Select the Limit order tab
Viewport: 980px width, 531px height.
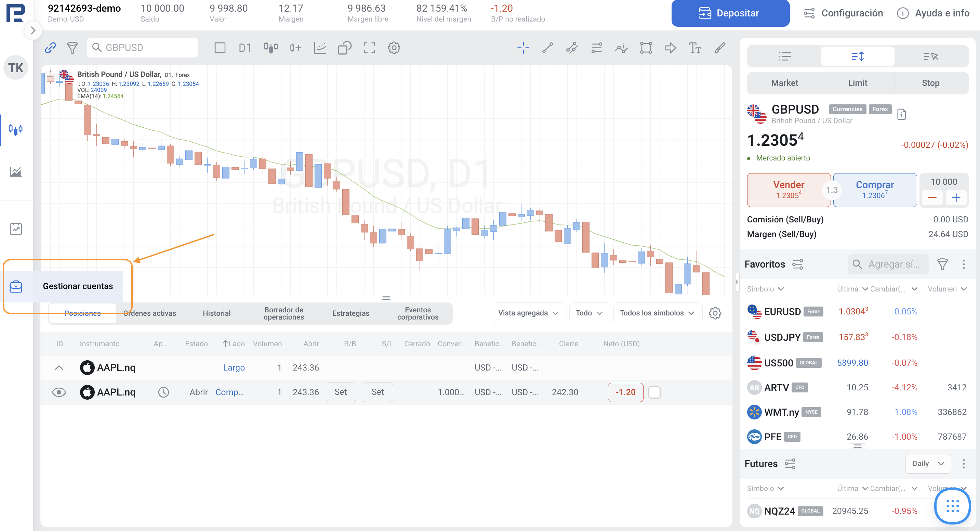click(x=857, y=83)
